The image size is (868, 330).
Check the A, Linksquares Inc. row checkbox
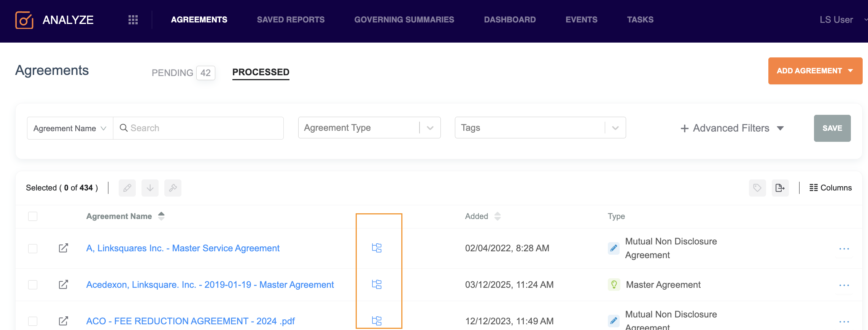(x=33, y=249)
